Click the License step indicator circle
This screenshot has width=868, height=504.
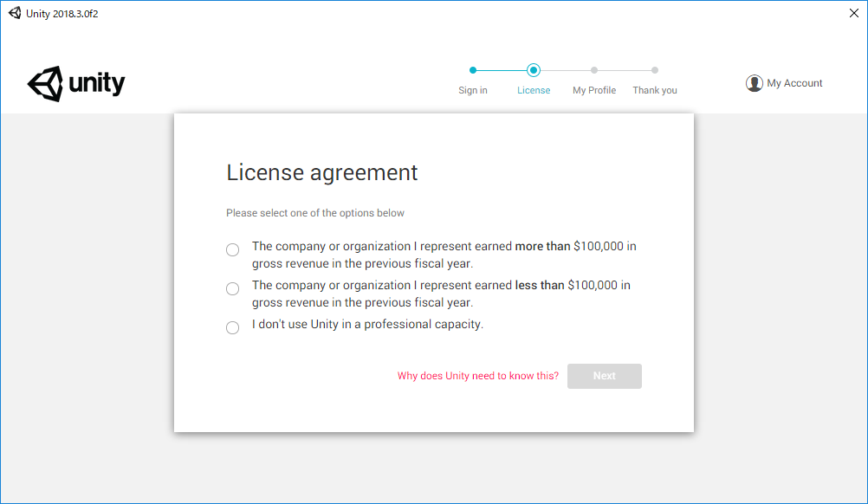(x=533, y=69)
